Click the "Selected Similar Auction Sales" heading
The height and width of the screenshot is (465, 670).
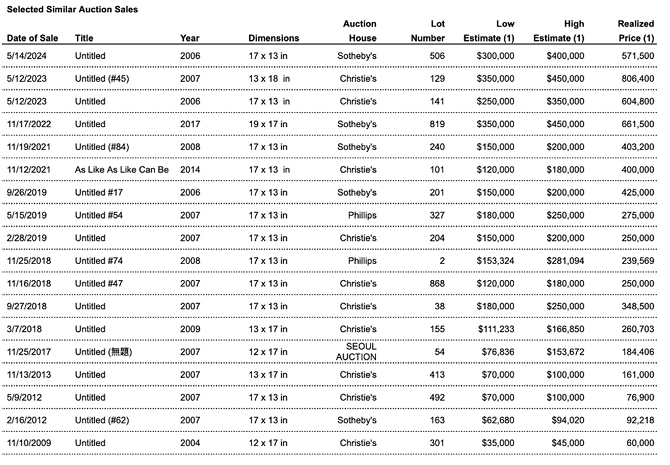coord(72,9)
